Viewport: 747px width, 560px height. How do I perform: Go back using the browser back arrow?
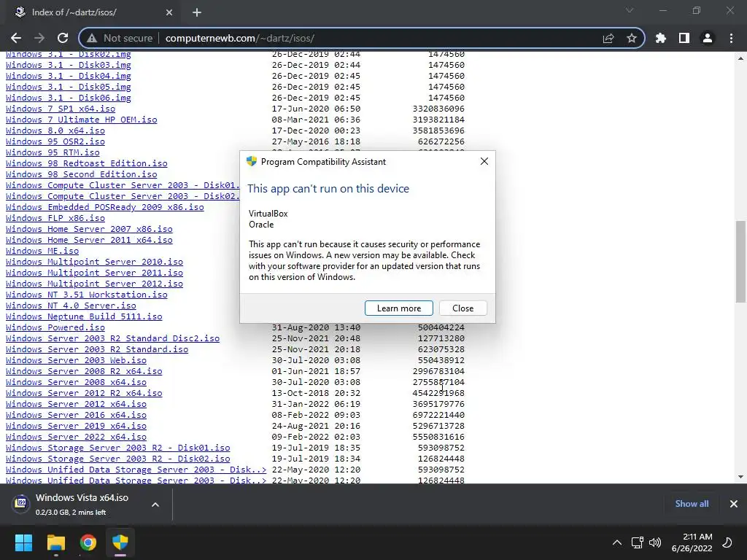tap(16, 38)
